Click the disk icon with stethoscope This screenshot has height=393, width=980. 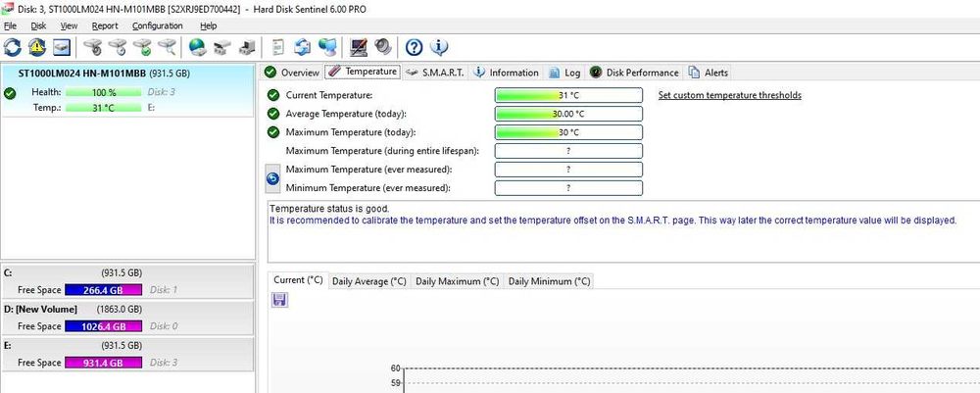tap(92, 47)
